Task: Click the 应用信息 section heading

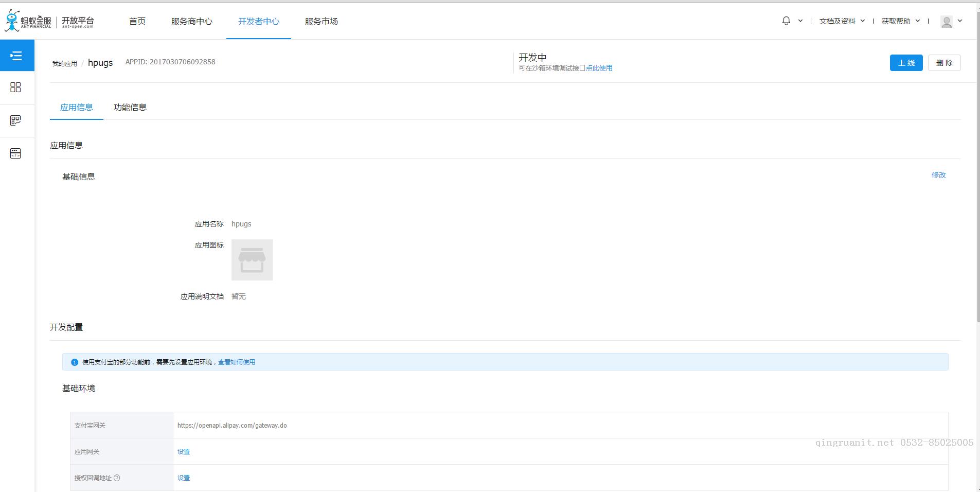Action: click(x=66, y=145)
